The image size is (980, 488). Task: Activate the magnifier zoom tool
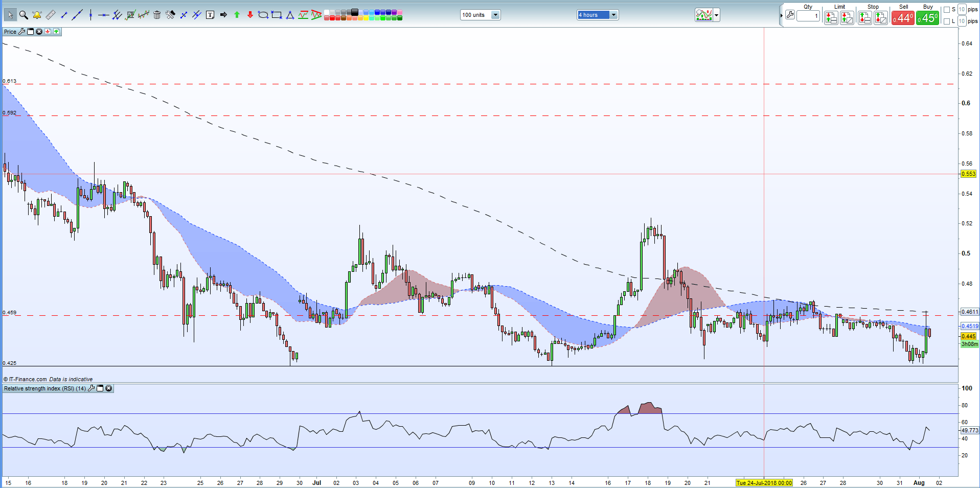24,15
